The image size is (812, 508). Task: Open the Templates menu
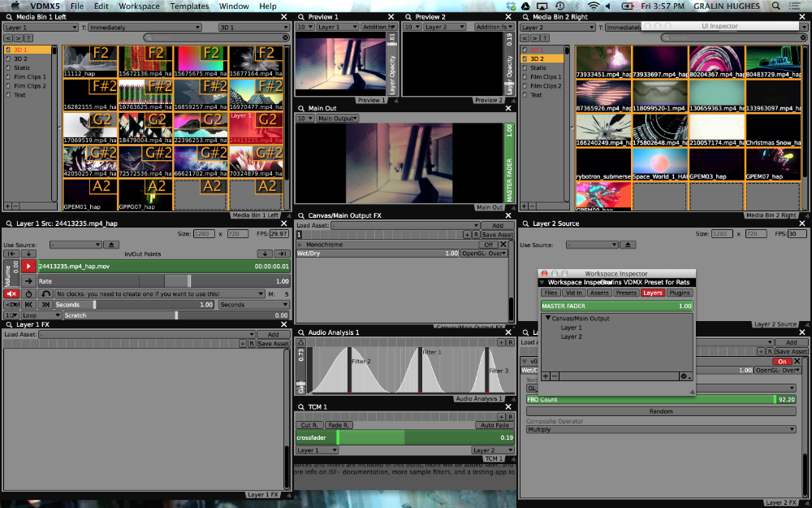189,7
